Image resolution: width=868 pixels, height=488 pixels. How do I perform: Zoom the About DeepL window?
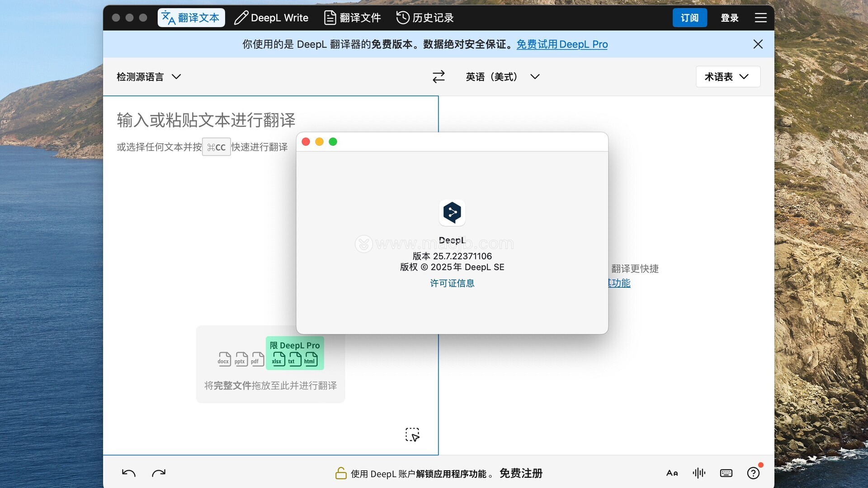point(333,142)
